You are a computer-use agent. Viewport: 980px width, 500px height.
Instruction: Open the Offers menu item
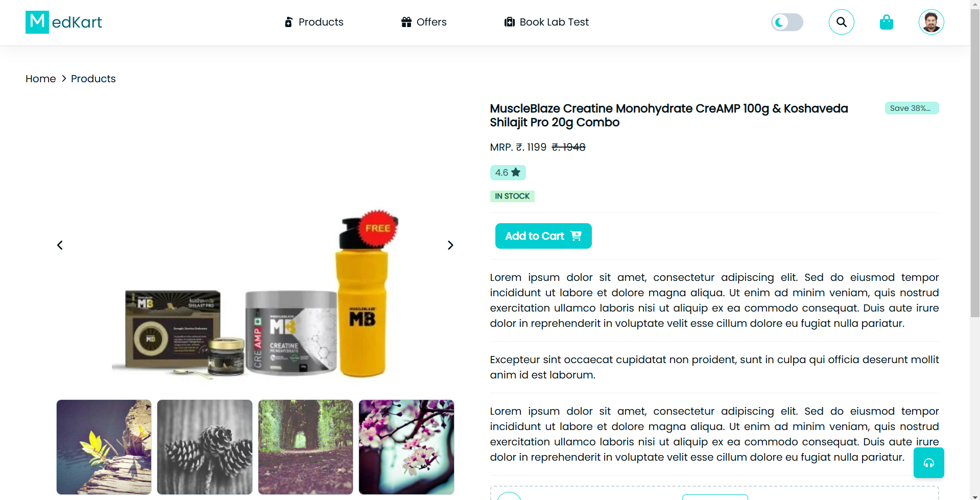click(424, 22)
